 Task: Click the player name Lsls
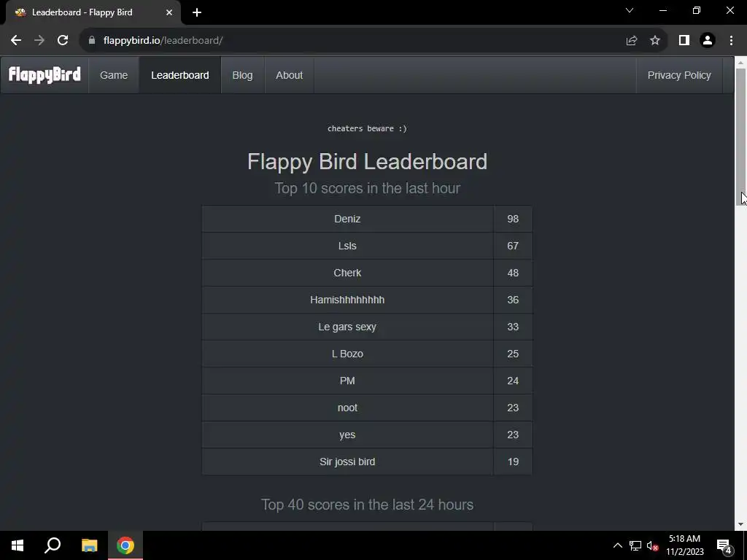click(x=347, y=246)
